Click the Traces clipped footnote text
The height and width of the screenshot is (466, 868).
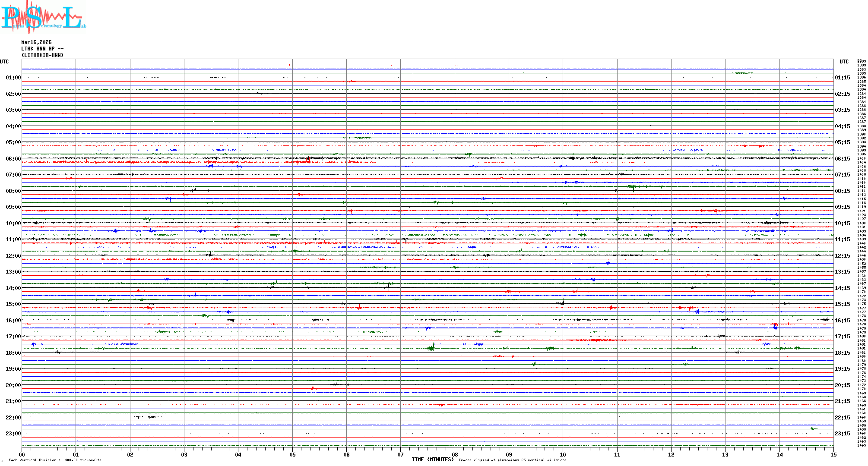(512, 460)
